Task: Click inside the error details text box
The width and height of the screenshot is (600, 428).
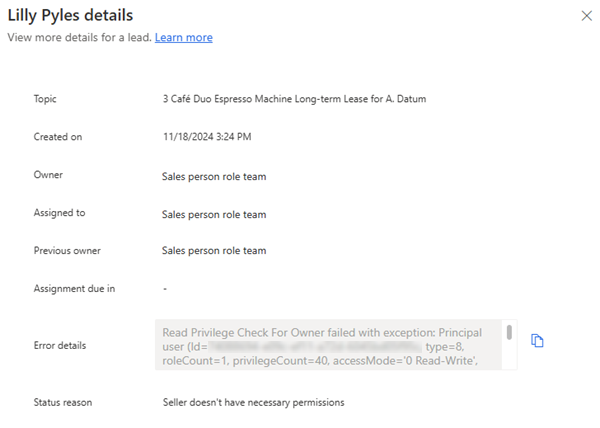Action: [x=330, y=345]
